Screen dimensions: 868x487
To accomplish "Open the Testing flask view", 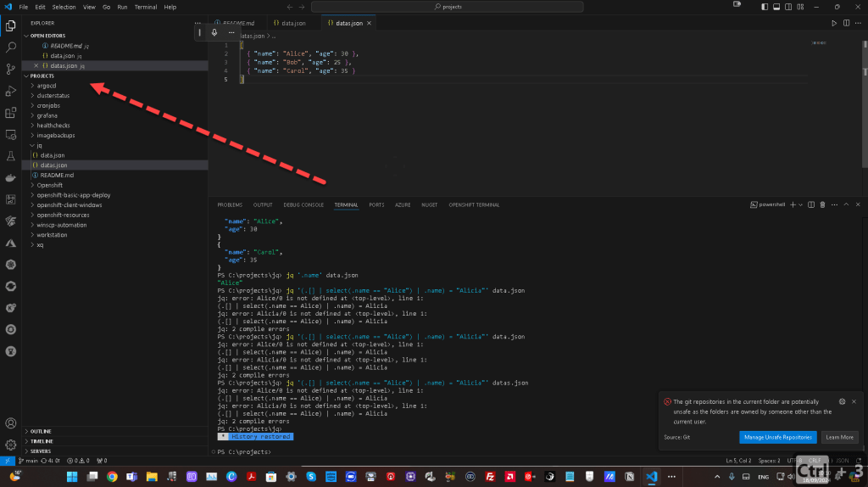I will (10, 156).
